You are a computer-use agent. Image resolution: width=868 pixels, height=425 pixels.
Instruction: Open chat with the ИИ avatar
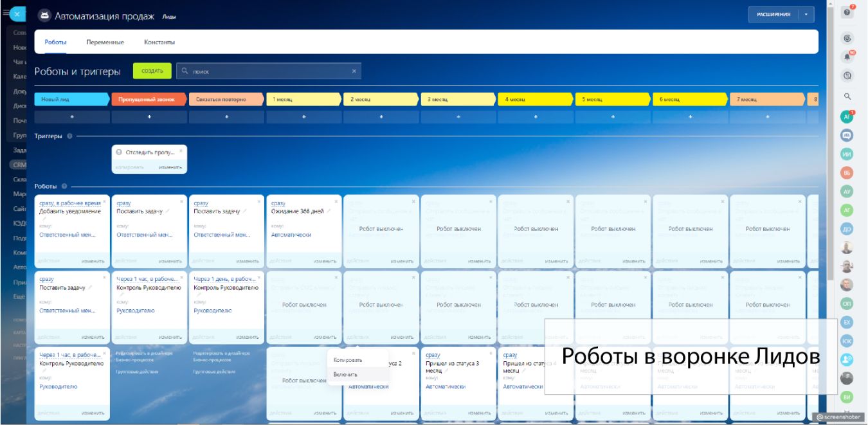(x=847, y=154)
